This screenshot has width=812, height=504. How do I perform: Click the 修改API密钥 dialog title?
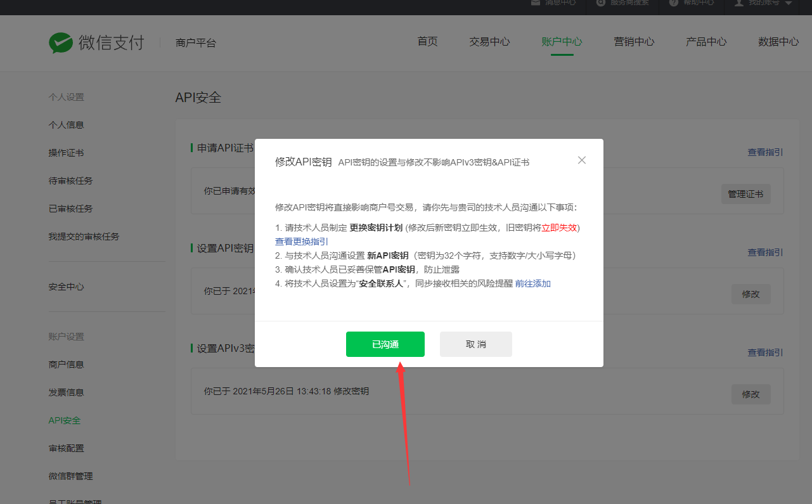(303, 162)
